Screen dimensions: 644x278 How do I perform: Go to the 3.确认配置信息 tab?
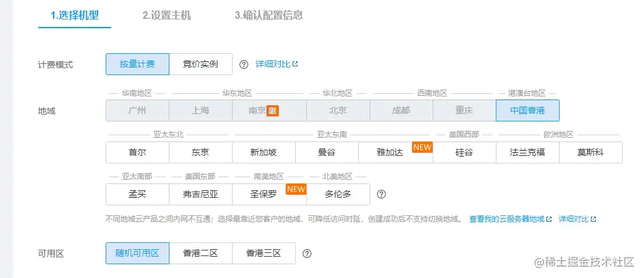pyautogui.click(x=269, y=16)
